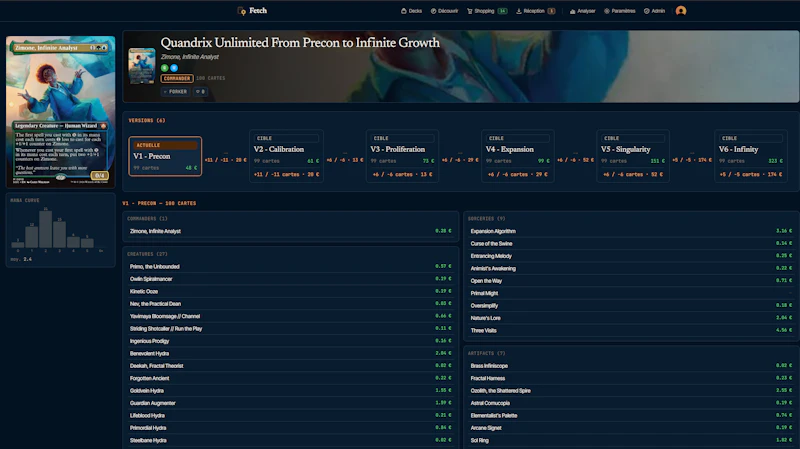
Task: Open the Analyser tool
Action: (582, 11)
